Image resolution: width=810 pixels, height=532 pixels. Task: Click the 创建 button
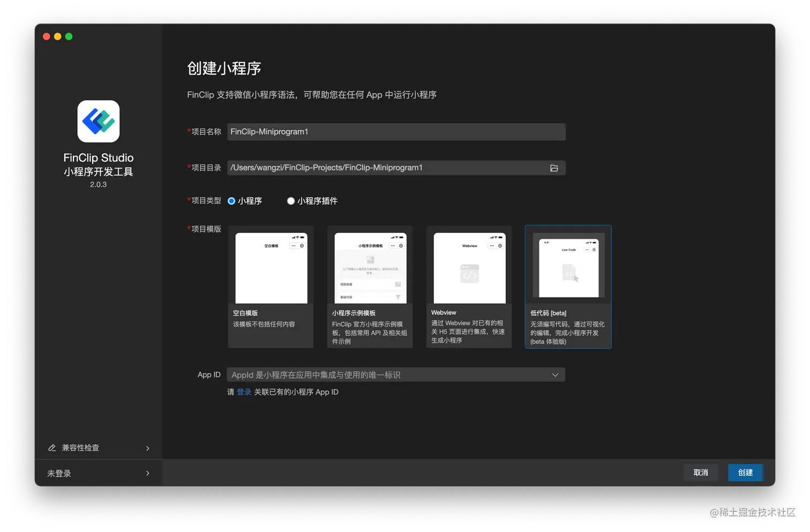tap(745, 473)
